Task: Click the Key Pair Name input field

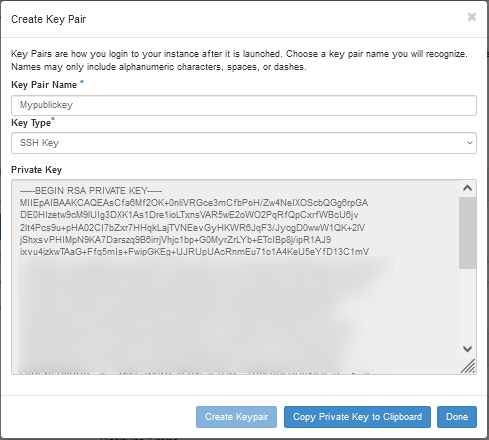Action: click(x=244, y=105)
